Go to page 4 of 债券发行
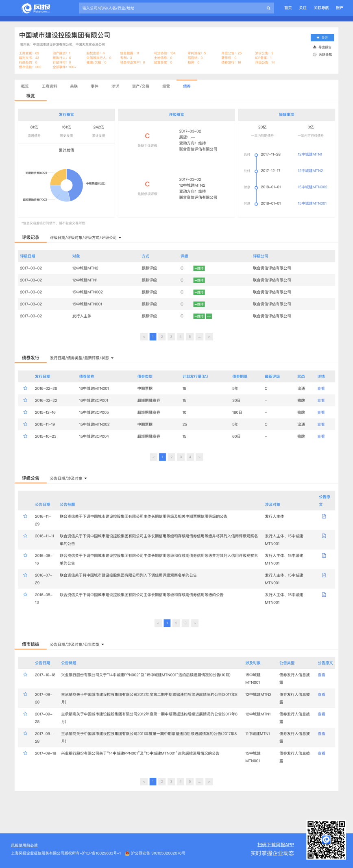Image resolution: width=353 pixels, height=868 pixels. point(190,457)
